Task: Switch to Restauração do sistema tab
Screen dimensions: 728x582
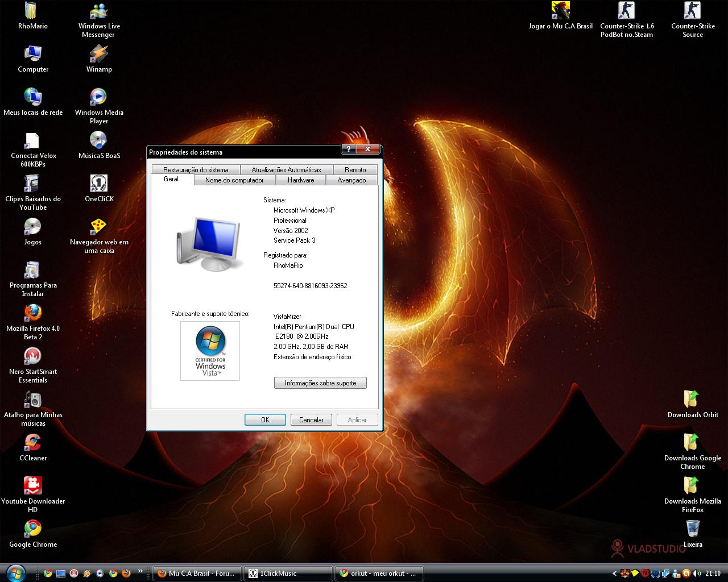Action: 196,170
